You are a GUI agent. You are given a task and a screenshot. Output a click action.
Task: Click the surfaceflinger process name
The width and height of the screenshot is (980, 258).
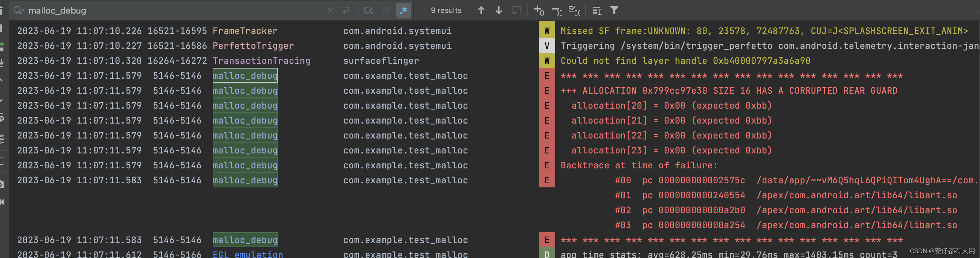381,60
